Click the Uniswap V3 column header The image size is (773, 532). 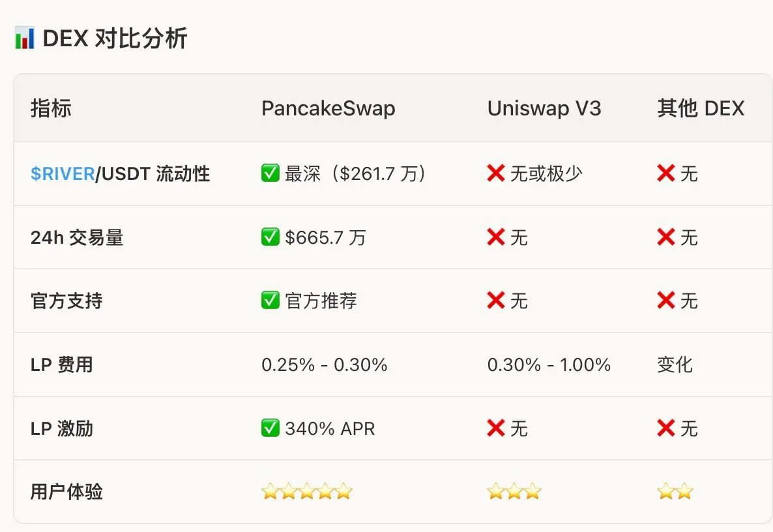tap(544, 108)
